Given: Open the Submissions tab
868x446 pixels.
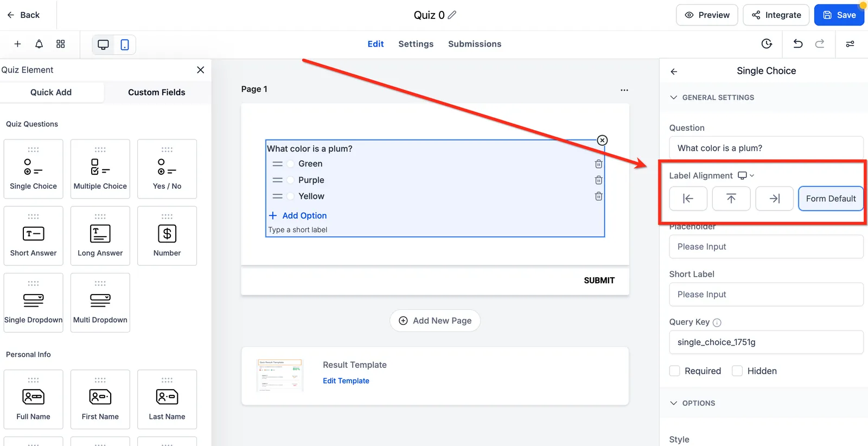Looking at the screenshot, I should [475, 44].
